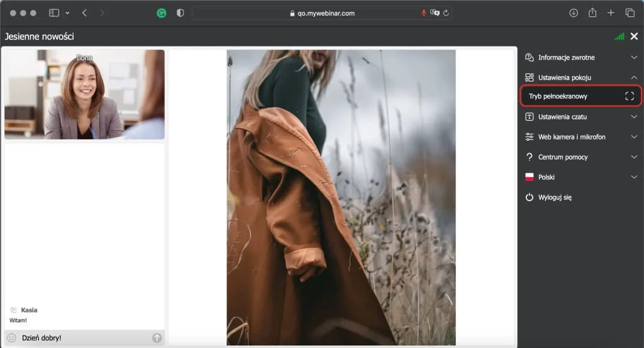Open the Safari sidebar toggle icon
Screen dimensions: 644x348
[x=54, y=13]
